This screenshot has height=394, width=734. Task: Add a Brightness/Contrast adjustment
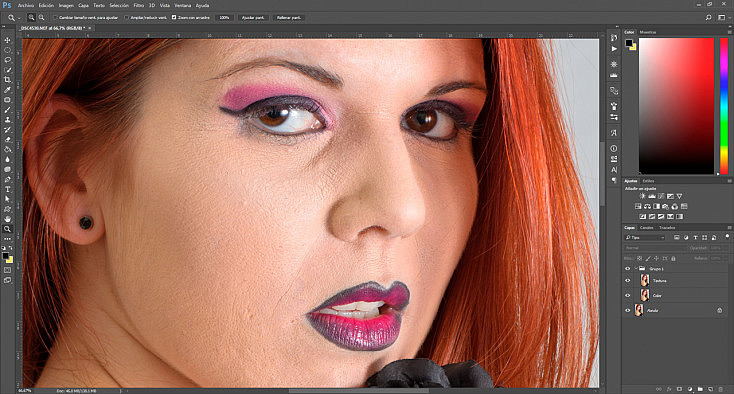pos(642,196)
